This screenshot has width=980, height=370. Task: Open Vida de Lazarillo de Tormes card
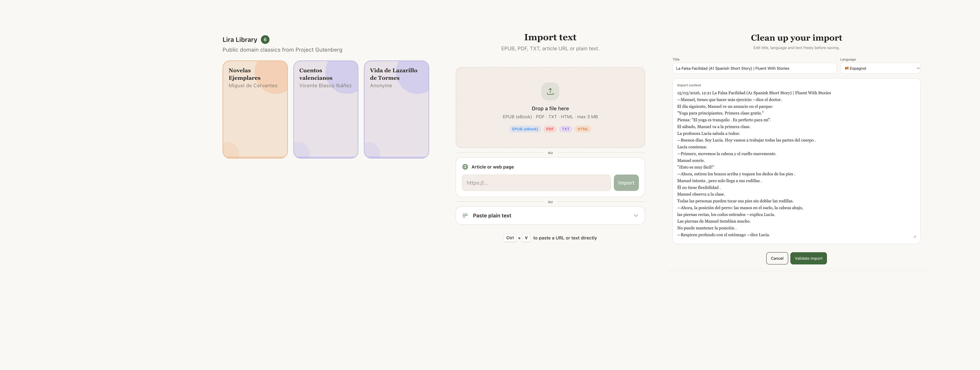tap(397, 109)
